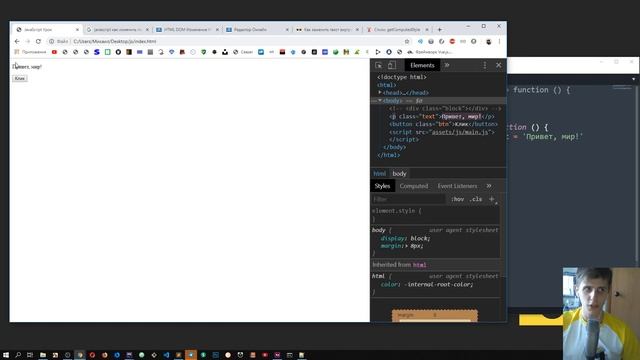
Task: Select the p class="text" element row
Action: pyautogui.click(x=441, y=116)
